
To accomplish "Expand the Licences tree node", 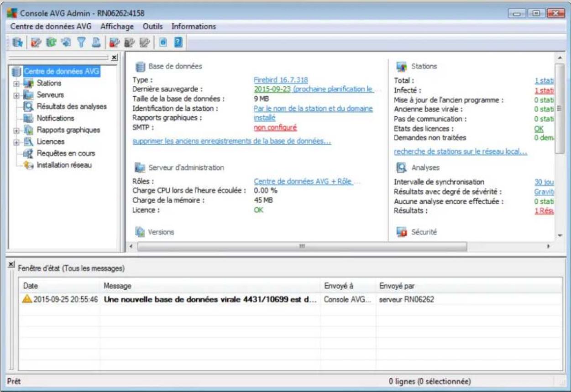I will click(x=16, y=142).
